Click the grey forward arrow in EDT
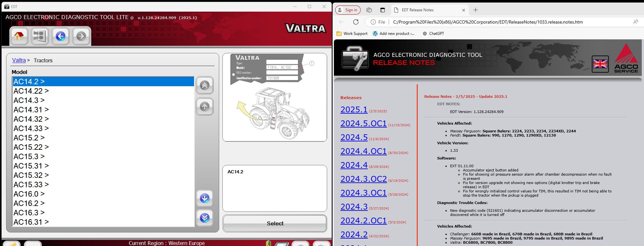Viewport: 644px width, 246px height. pos(81,36)
